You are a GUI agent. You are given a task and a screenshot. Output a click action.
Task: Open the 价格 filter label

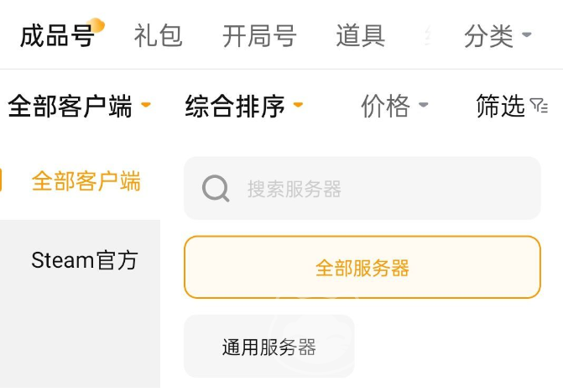click(385, 107)
